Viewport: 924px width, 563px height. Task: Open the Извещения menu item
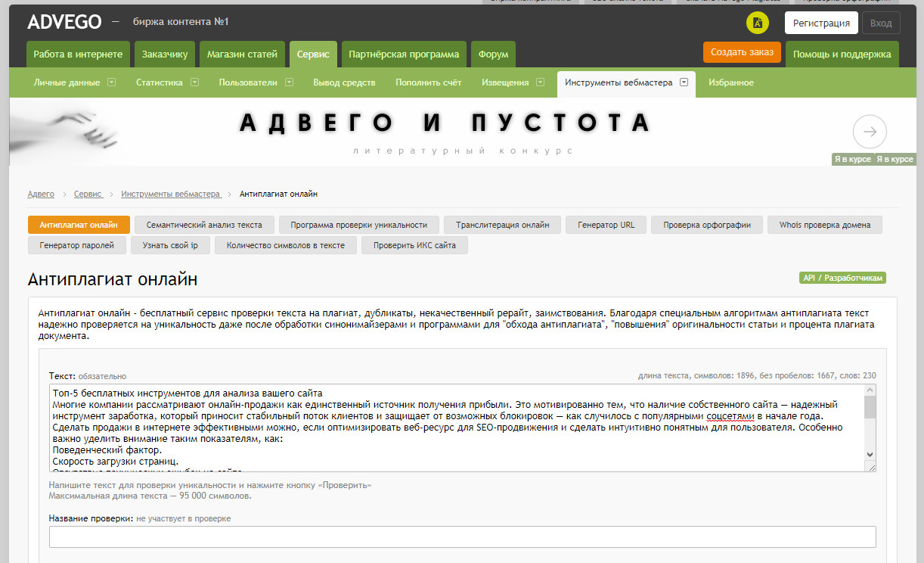505,82
